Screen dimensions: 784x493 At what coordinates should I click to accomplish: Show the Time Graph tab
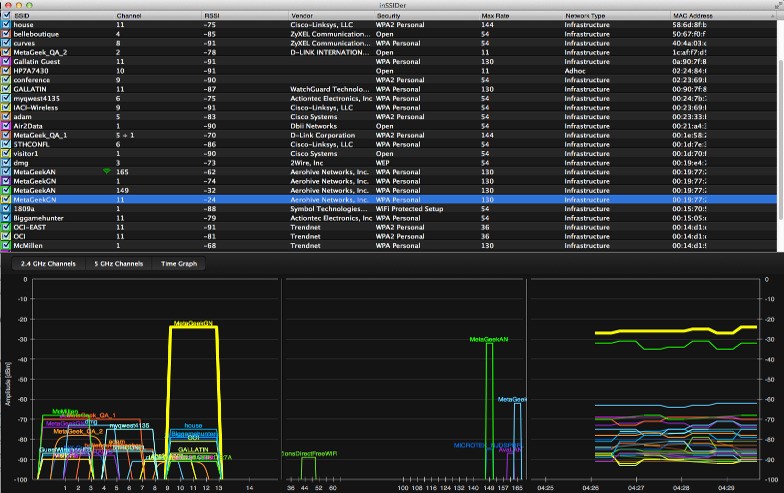coord(178,265)
